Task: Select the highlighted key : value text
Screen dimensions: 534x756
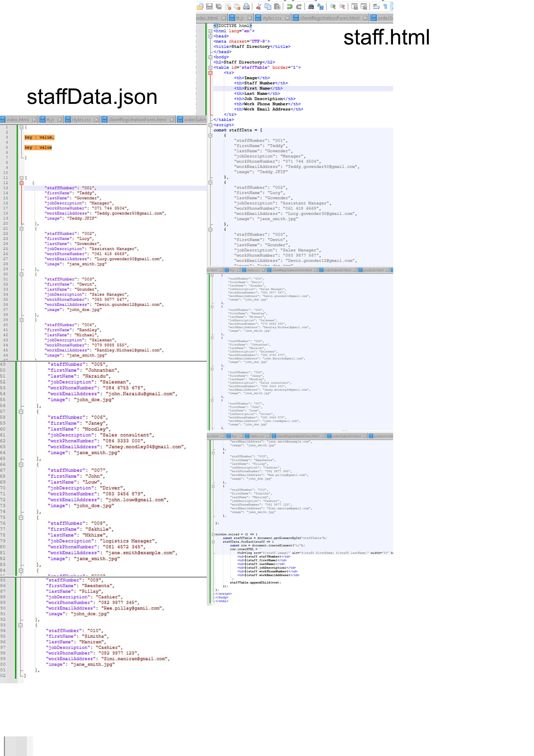Action: 40,137
